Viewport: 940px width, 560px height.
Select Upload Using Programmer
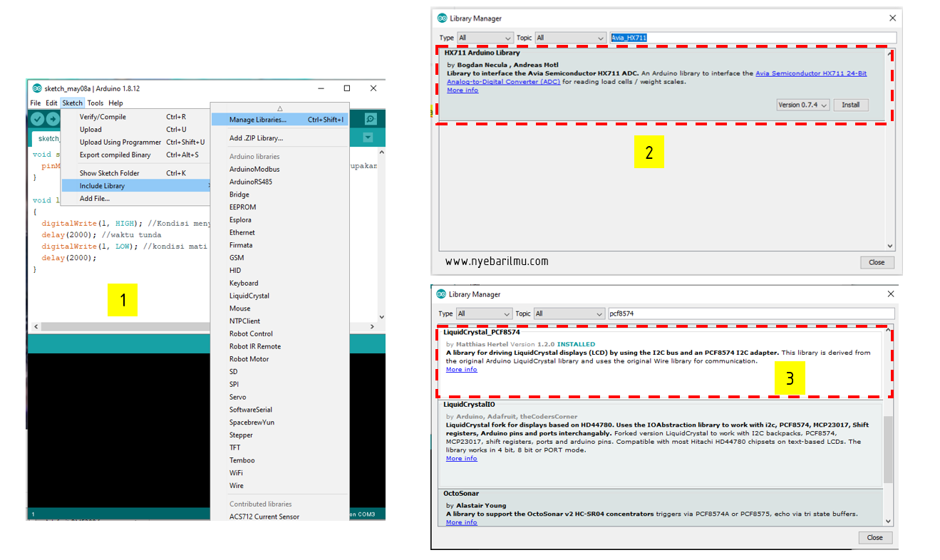point(135,142)
